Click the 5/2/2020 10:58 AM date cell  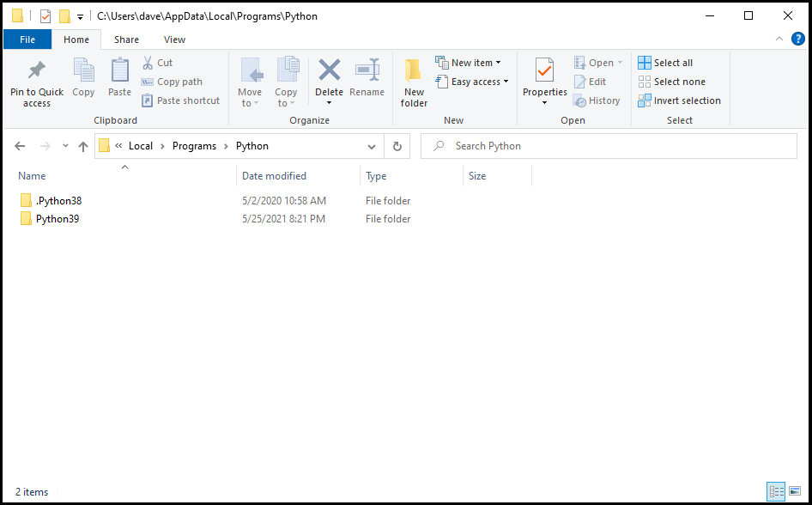(284, 200)
